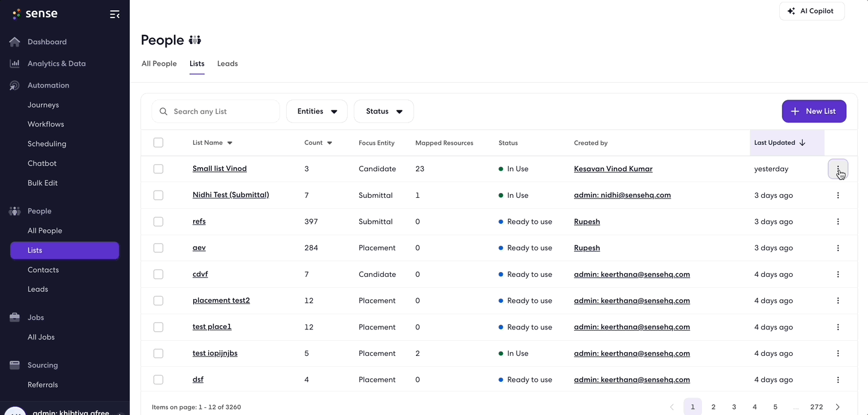Open the three-dot menu for aev
The height and width of the screenshot is (415, 868).
tap(838, 248)
